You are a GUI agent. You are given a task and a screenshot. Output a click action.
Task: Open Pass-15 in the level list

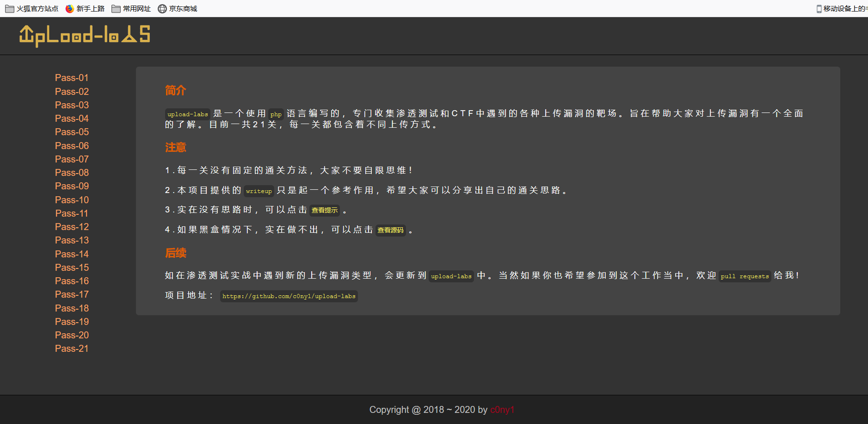[x=72, y=267]
